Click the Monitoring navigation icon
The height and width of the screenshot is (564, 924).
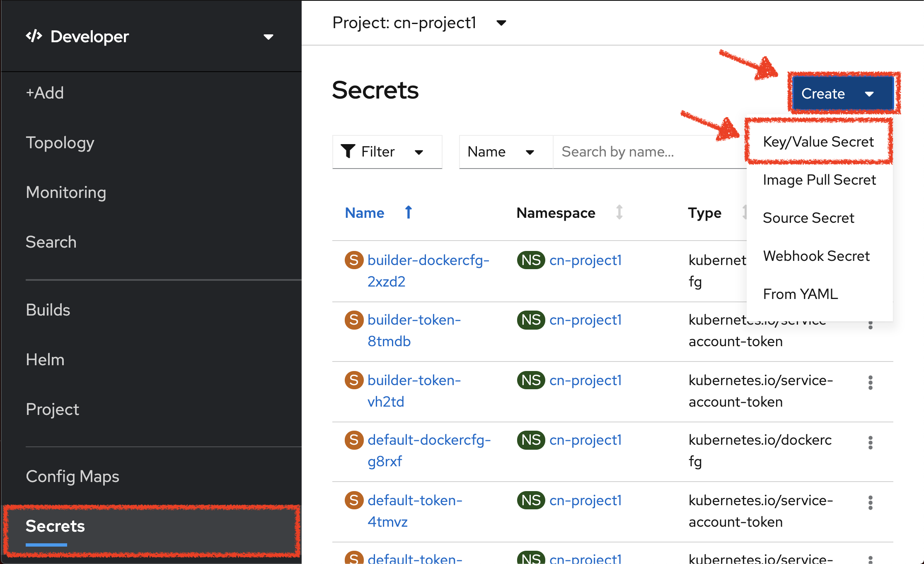(x=65, y=192)
